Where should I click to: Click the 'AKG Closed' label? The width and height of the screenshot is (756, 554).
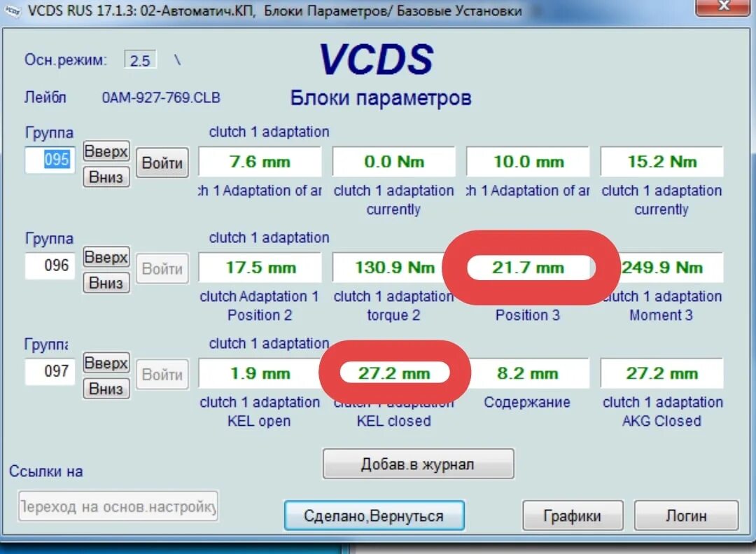pyautogui.click(x=661, y=422)
